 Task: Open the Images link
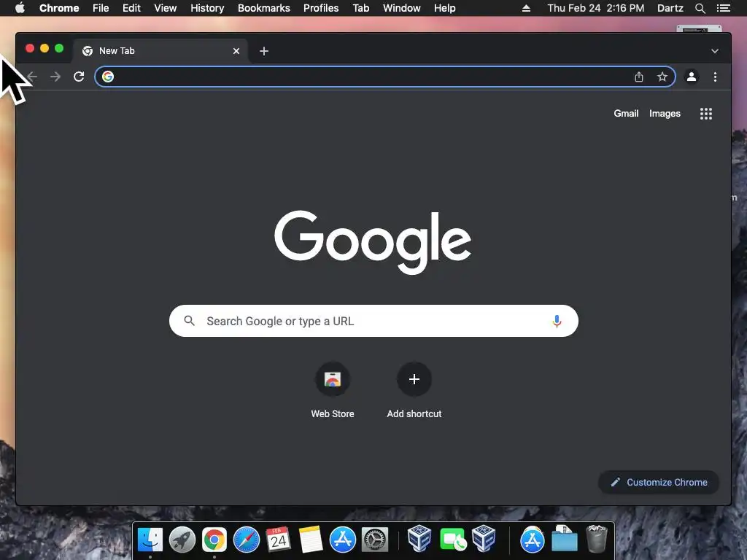point(665,113)
